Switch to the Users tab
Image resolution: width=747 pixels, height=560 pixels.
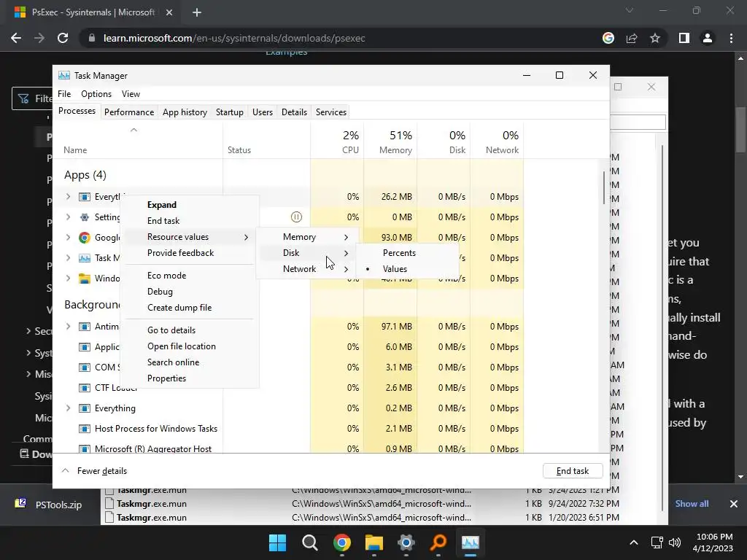(x=263, y=112)
